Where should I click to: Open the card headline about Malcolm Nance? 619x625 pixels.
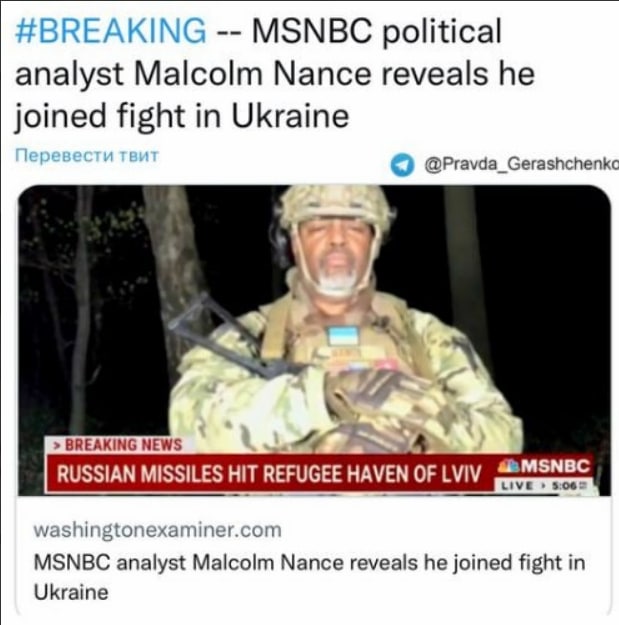click(x=309, y=578)
